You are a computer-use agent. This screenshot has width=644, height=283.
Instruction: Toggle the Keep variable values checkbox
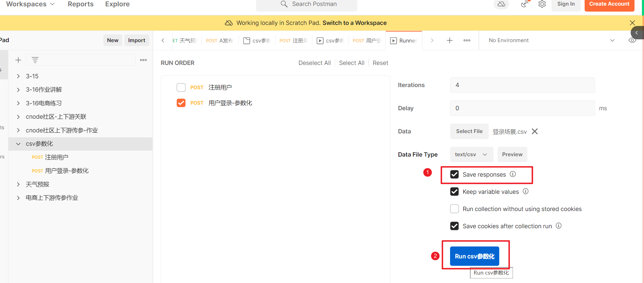(x=454, y=192)
